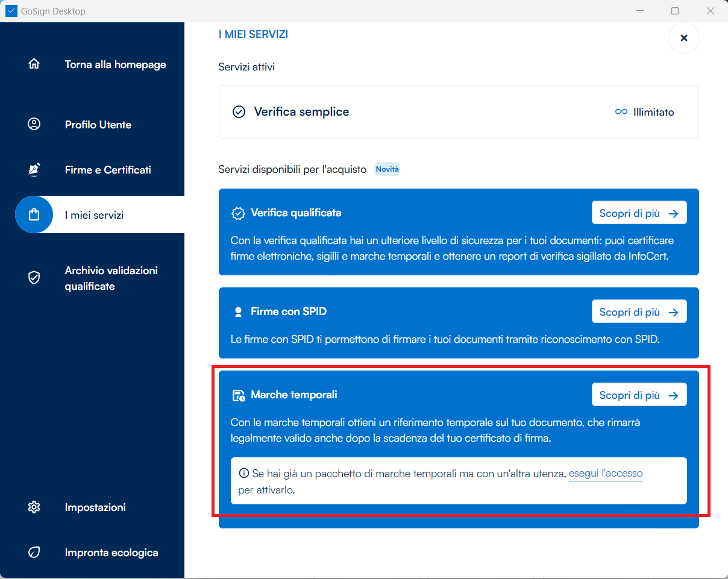Open Torna alla homepage menu item
The image size is (728, 579).
click(x=115, y=64)
